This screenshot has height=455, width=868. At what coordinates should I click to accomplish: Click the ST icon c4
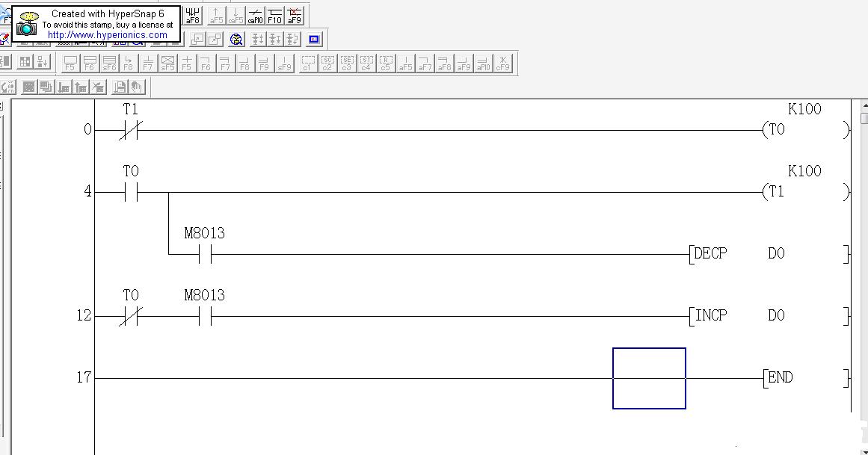(366, 64)
